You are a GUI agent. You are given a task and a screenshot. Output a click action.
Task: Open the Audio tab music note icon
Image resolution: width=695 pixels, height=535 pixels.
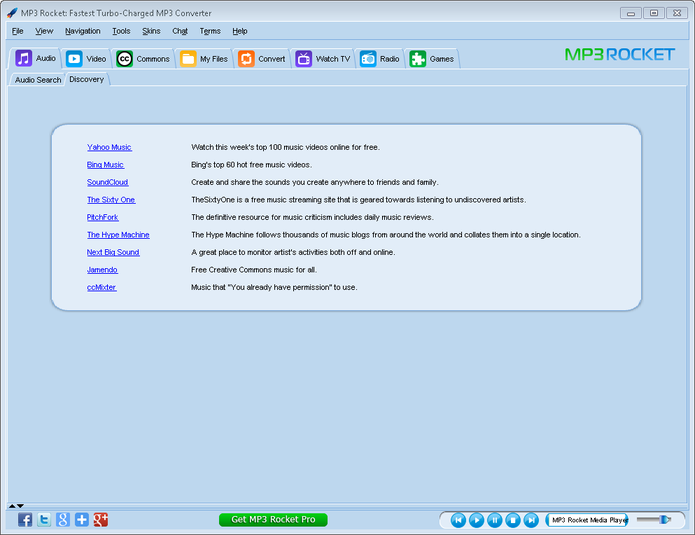[23, 59]
